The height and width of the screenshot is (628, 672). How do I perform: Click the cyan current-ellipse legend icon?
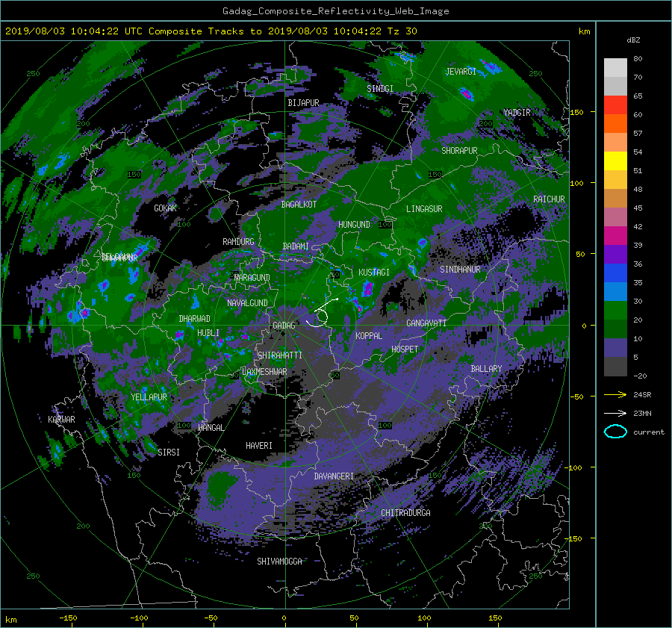(x=615, y=432)
